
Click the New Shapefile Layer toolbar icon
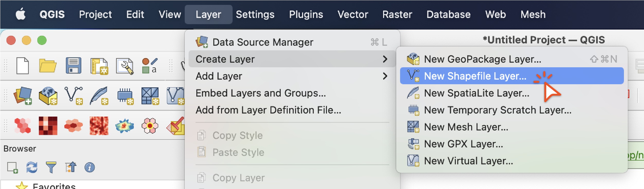(74, 96)
